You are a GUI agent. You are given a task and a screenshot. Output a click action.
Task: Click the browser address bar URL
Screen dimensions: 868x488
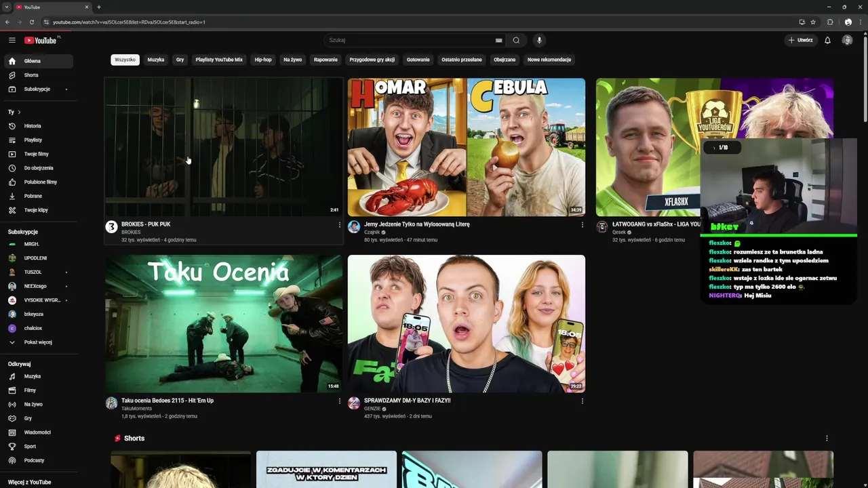129,22
